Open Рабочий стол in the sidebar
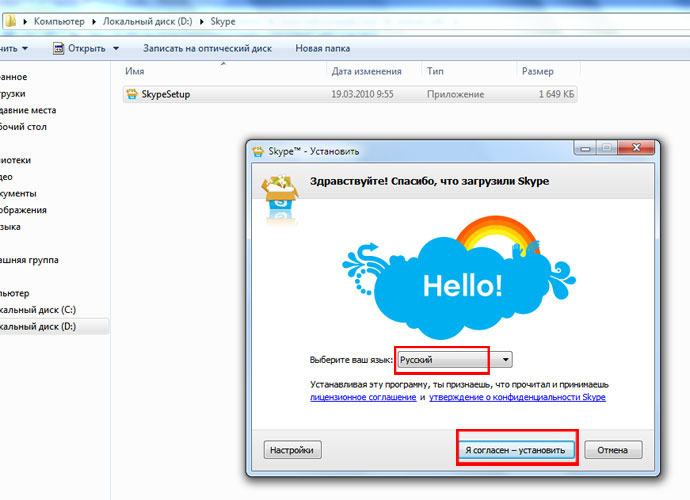Image resolution: width=690 pixels, height=500 pixels. (23, 127)
